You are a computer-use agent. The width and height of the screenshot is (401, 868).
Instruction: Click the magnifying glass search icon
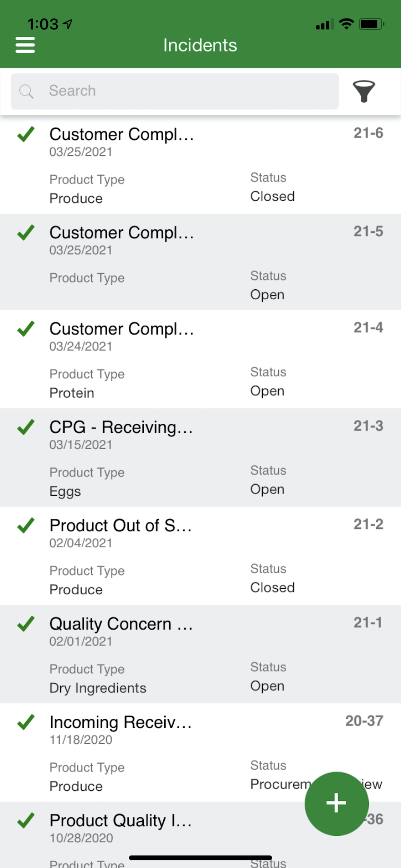click(26, 91)
